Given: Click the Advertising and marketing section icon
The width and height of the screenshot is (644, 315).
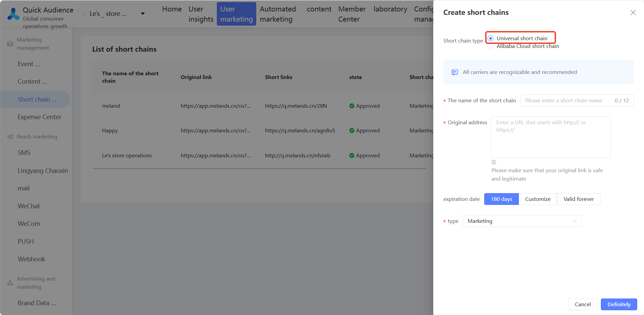Looking at the screenshot, I should (x=10, y=283).
